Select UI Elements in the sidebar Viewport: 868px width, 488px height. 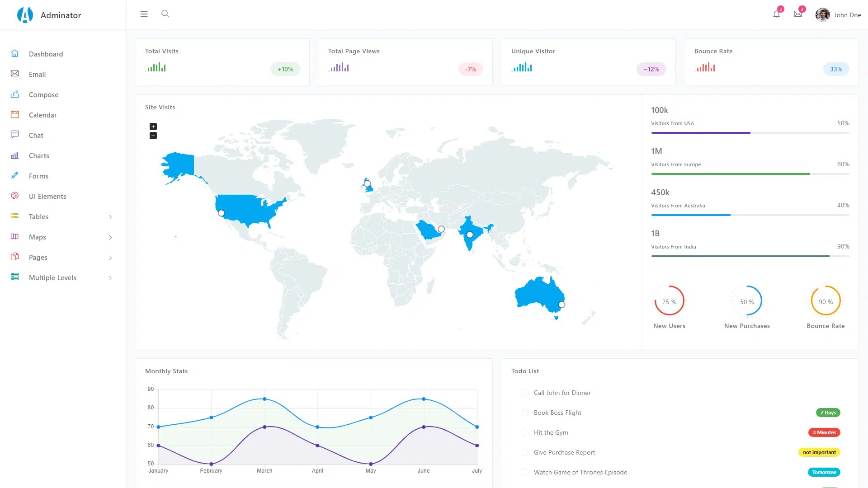pos(47,196)
